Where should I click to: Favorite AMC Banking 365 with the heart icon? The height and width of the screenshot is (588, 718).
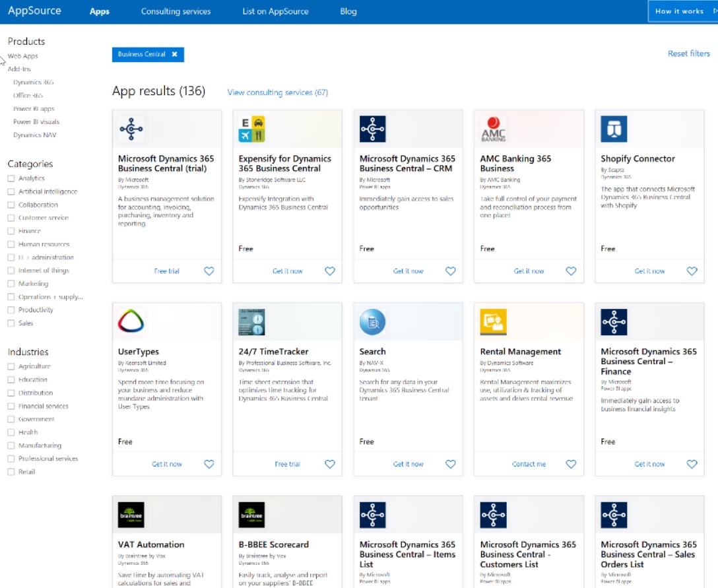click(571, 271)
